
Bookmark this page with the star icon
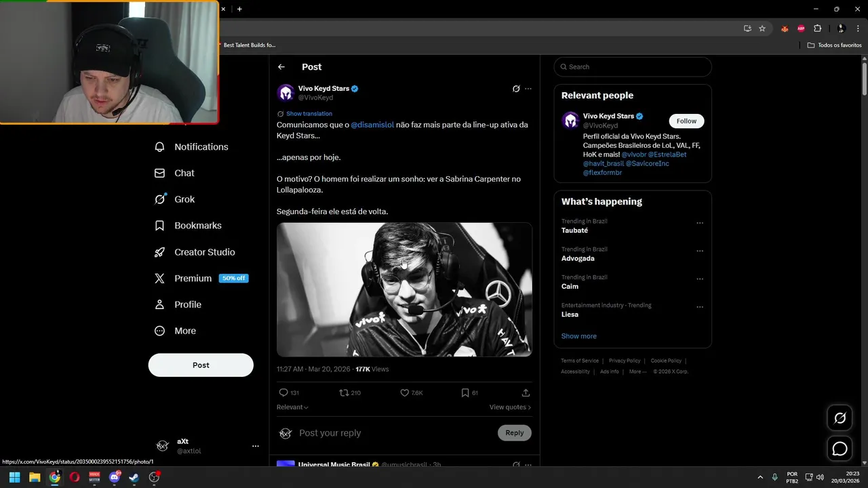point(762,28)
